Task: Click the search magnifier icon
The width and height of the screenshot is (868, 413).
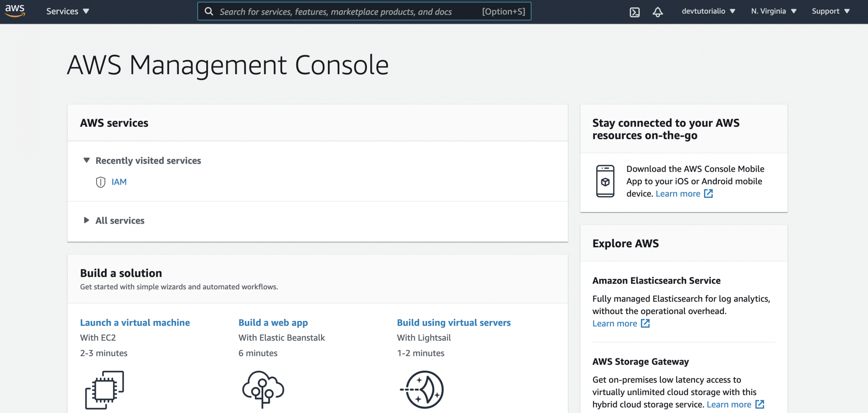Action: [209, 12]
